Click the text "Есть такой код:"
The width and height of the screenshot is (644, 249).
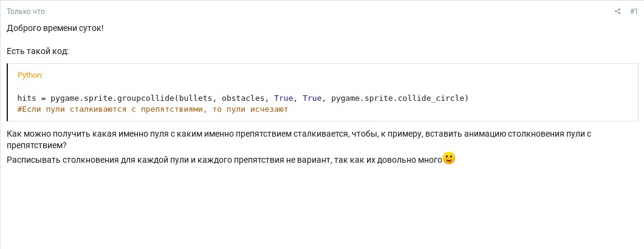[38, 51]
